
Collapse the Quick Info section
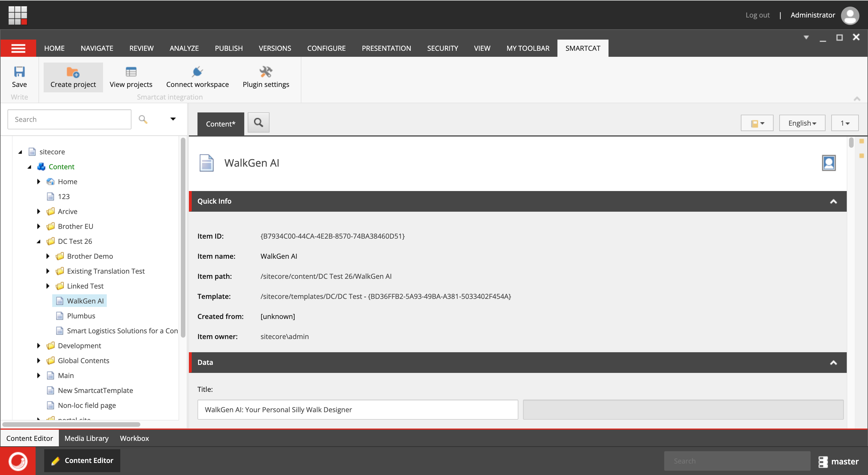click(x=834, y=201)
